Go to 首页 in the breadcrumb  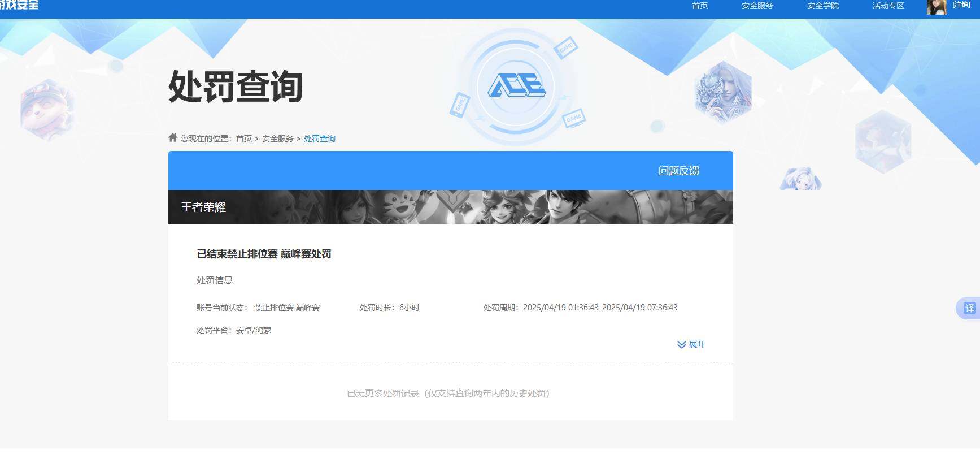244,139
